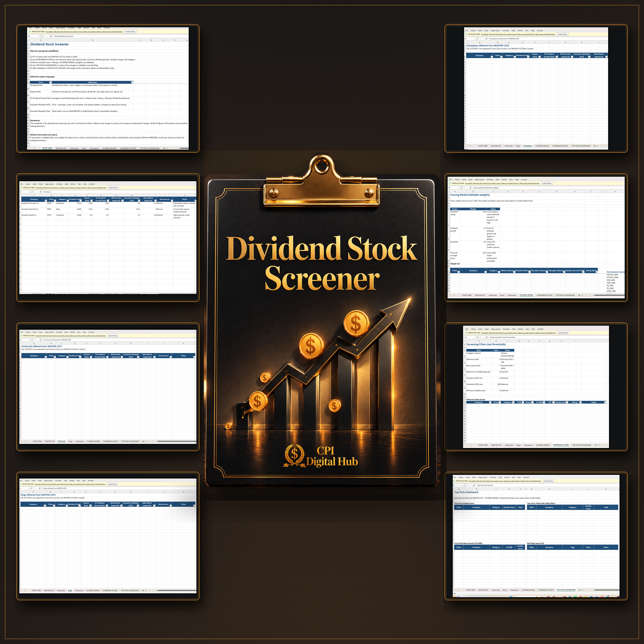Click Insert Function fx in Dividend Stock Screener window
This screenshot has height=644, width=644.
tap(51, 36)
